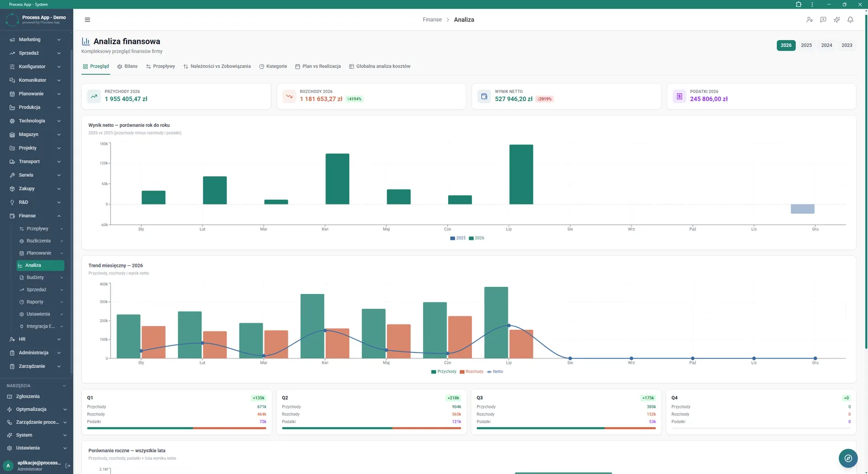Open the three-dot menu in title bar
Screen dimensions: 868x474
812,4
